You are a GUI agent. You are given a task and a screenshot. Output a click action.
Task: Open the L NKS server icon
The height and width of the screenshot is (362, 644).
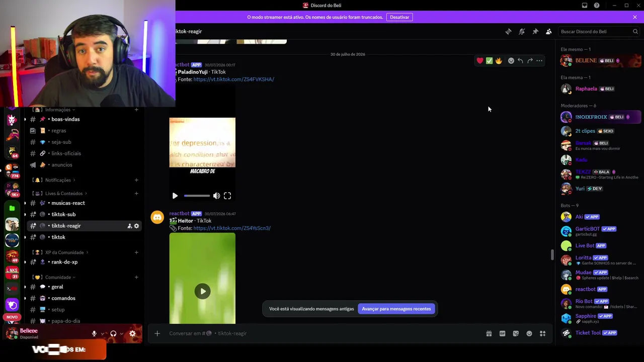(12, 273)
